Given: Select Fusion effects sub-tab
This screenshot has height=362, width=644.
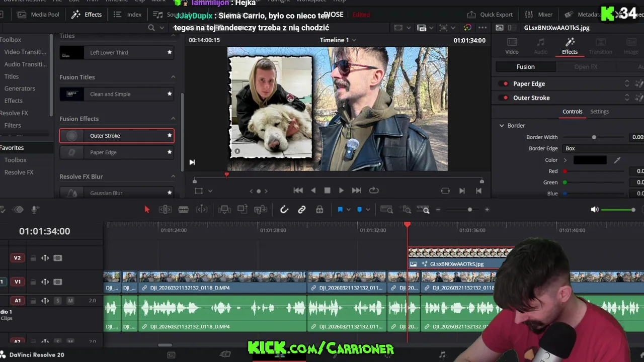Looking at the screenshot, I should click(525, 67).
